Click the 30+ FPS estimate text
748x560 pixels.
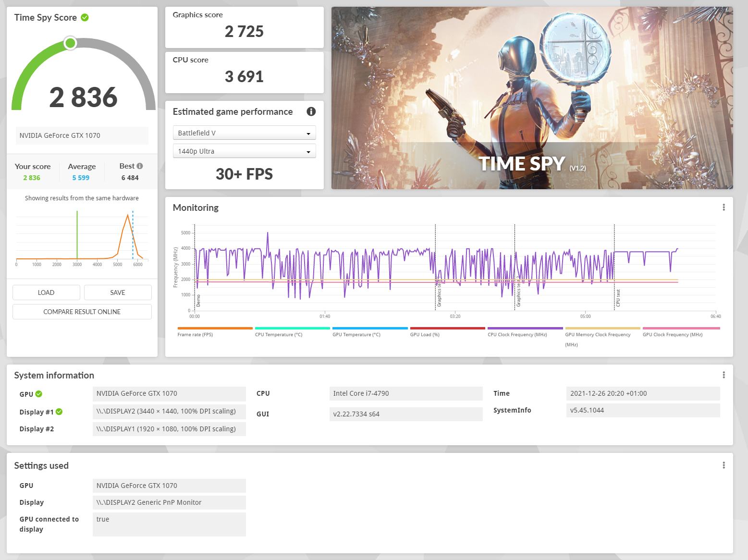(x=244, y=174)
